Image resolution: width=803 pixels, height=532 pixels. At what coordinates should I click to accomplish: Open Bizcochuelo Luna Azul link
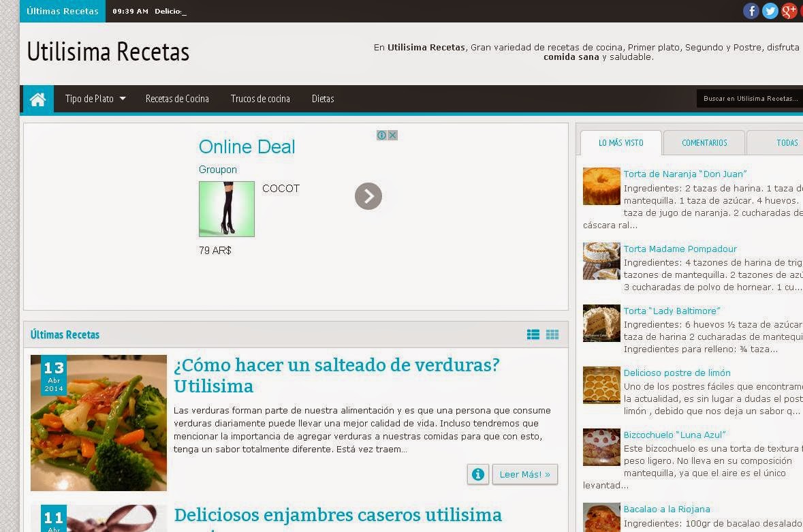coord(674,435)
